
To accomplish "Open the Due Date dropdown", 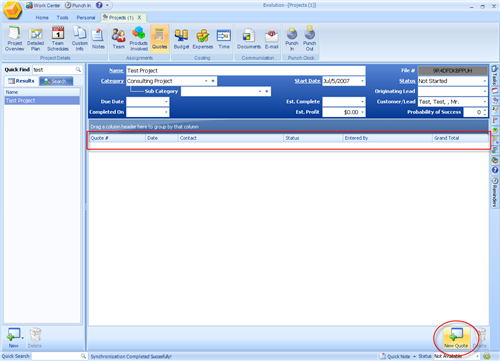I will [166, 101].
